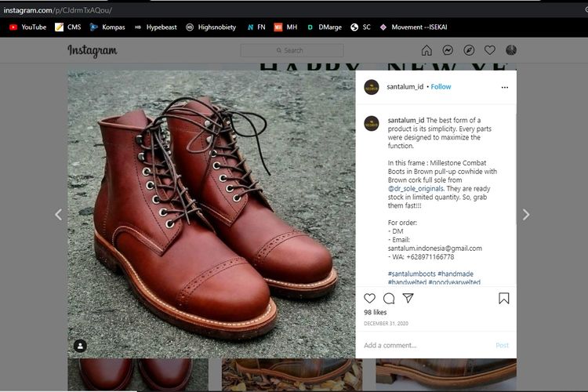Share post with paper plane icon

tap(408, 299)
